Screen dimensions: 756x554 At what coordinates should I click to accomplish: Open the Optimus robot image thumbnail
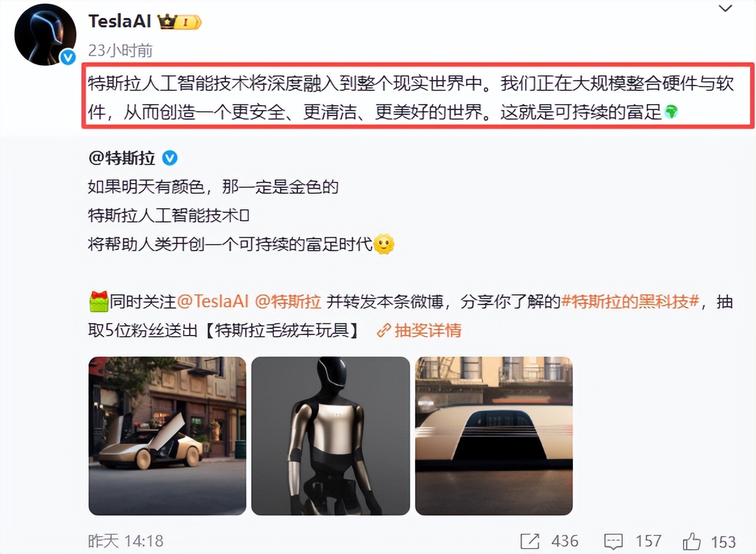tap(330, 436)
